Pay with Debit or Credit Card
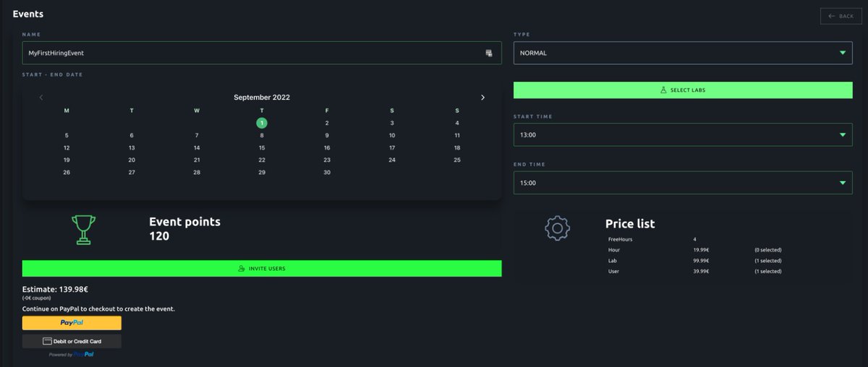The height and width of the screenshot is (367, 868). point(72,341)
